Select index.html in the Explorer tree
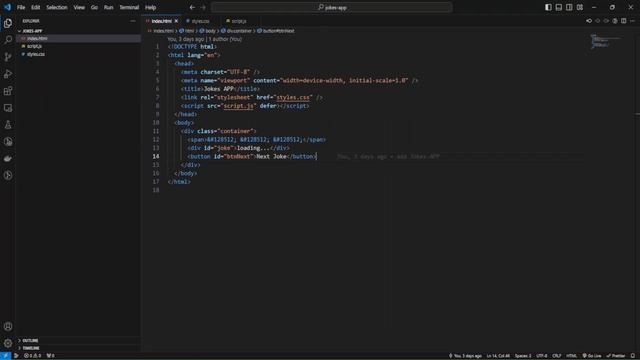Image resolution: width=640 pixels, height=360 pixels. coord(78,38)
